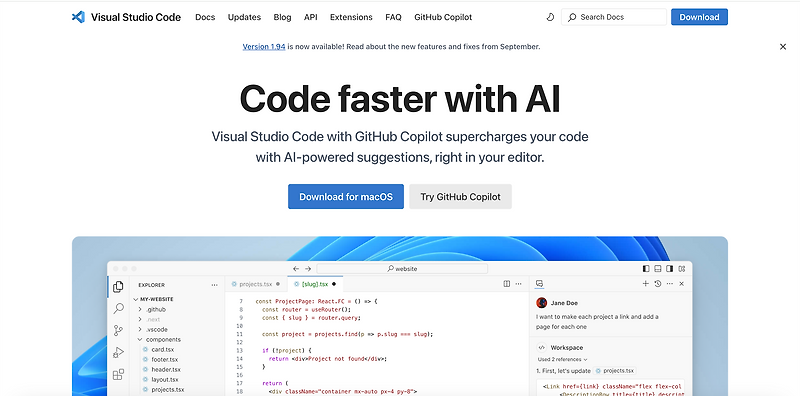Click the card.tsx file icon
Screen dimensions: 800x396
[145, 350]
